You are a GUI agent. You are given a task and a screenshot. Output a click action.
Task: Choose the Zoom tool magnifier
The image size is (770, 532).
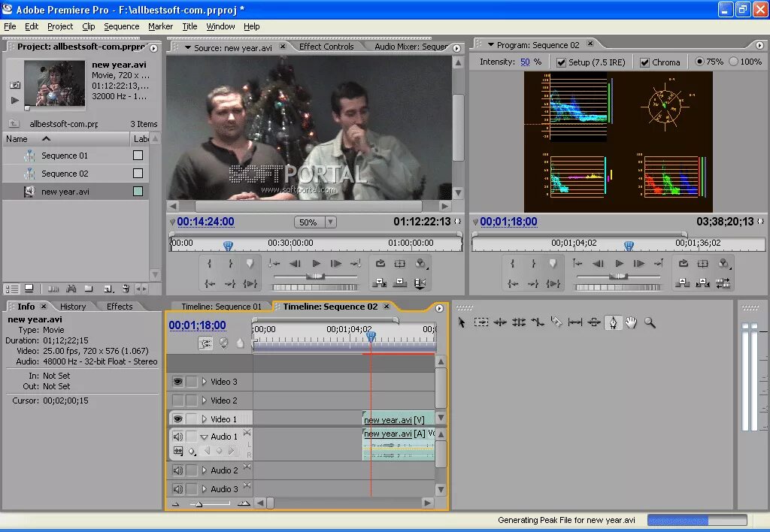point(650,322)
